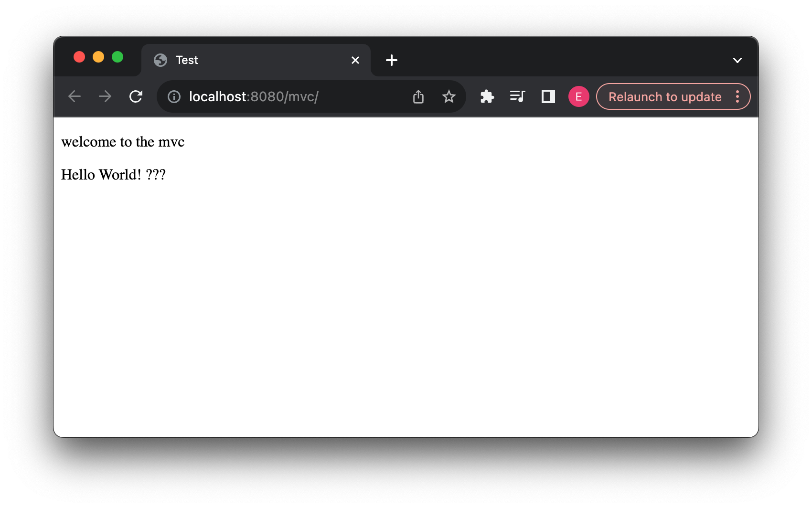This screenshot has width=812, height=508.
Task: Click the share icon in the address bar
Action: pos(418,96)
